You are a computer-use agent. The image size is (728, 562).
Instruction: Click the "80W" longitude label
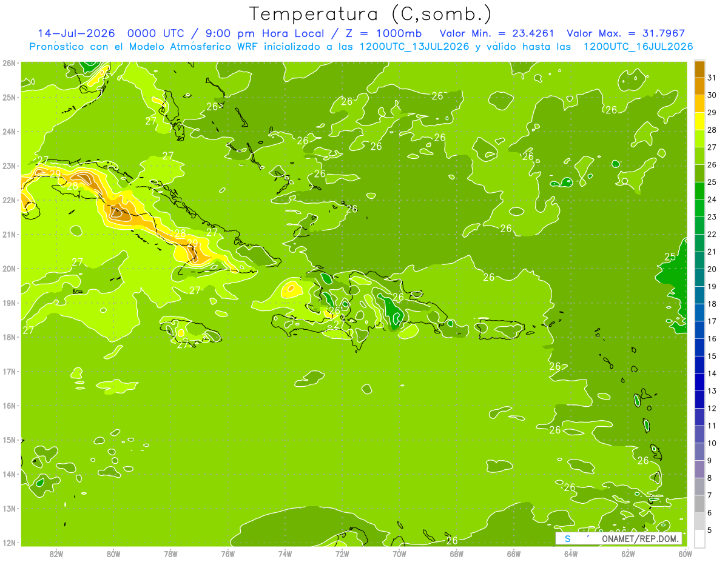pos(113,554)
